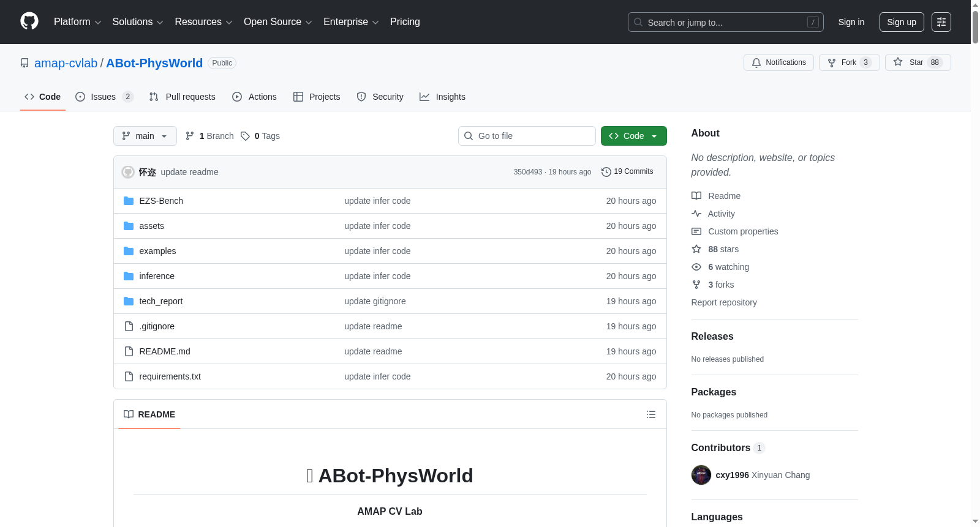The width and height of the screenshot is (980, 527).
Task: Switch to the Issues tab
Action: tap(104, 97)
